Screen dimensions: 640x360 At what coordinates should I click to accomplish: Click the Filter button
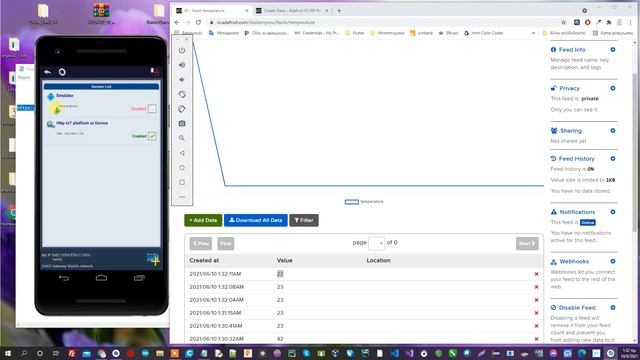pyautogui.click(x=304, y=220)
